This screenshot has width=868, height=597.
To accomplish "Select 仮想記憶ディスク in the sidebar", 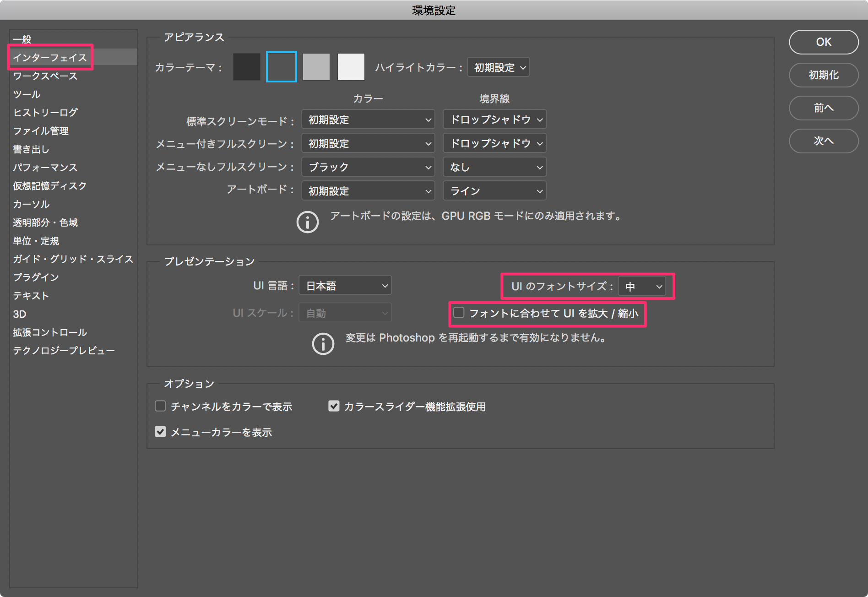I will [73, 185].
